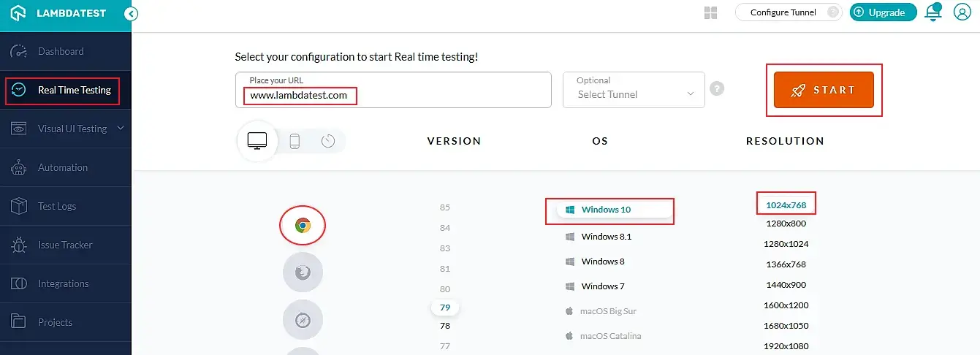Choose the 1366x768 resolution option

pyautogui.click(x=786, y=264)
